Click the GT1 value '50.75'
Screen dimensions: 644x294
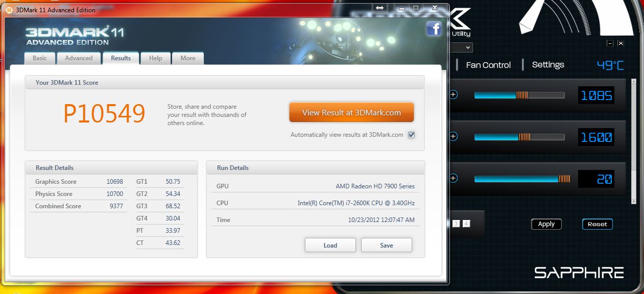tap(173, 182)
